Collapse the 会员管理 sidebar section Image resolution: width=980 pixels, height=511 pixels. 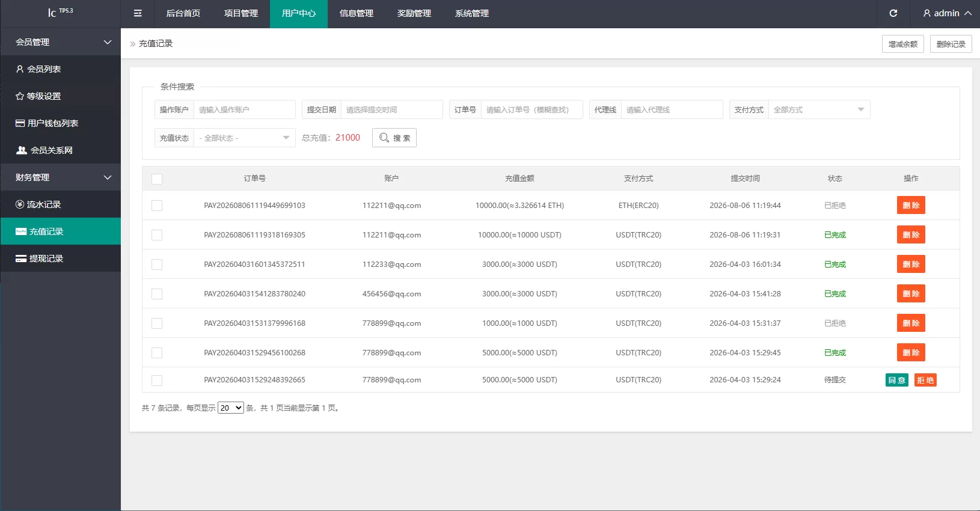pyautogui.click(x=60, y=42)
